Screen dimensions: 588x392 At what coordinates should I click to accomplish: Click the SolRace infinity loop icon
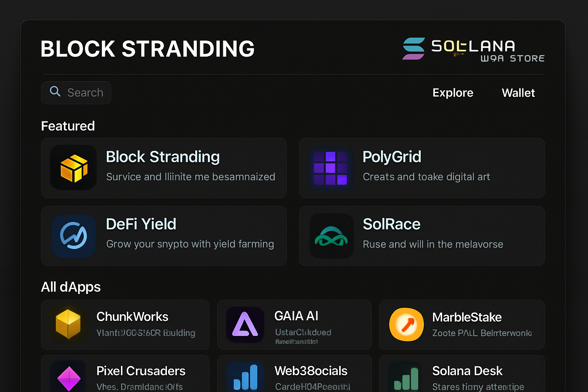tap(332, 236)
